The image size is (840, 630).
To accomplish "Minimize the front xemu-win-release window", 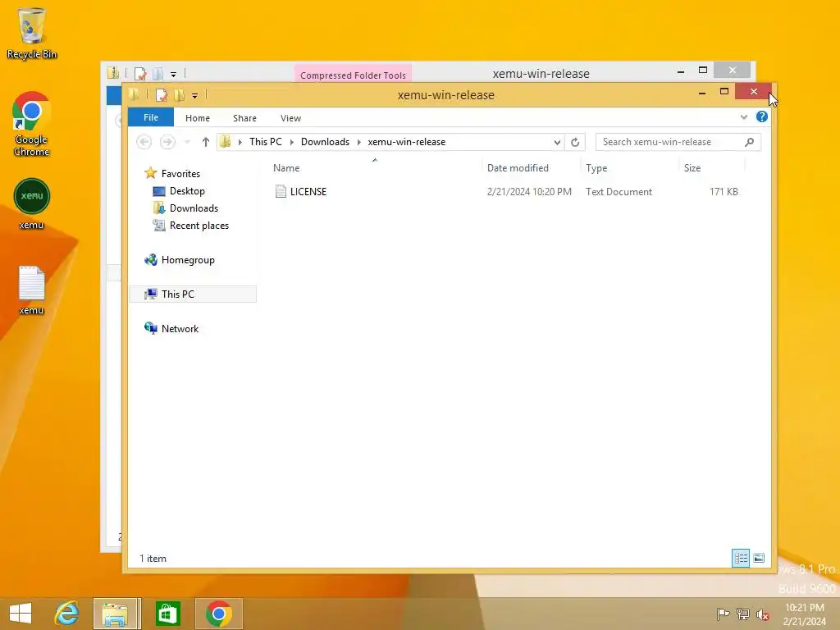I will (702, 92).
